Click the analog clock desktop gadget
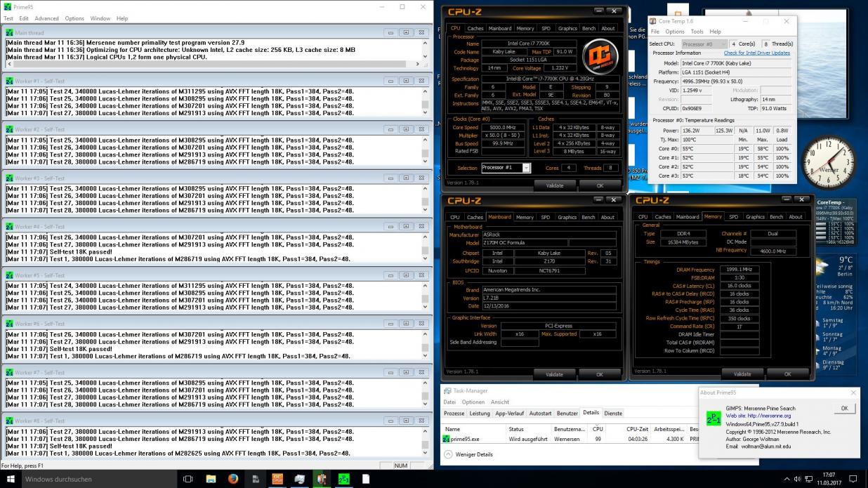The image size is (868, 488). click(829, 161)
